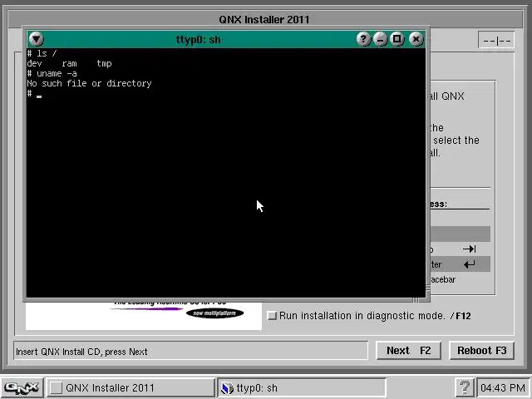
Task: Open the QNX launch menu on taskbar
Action: click(x=22, y=387)
